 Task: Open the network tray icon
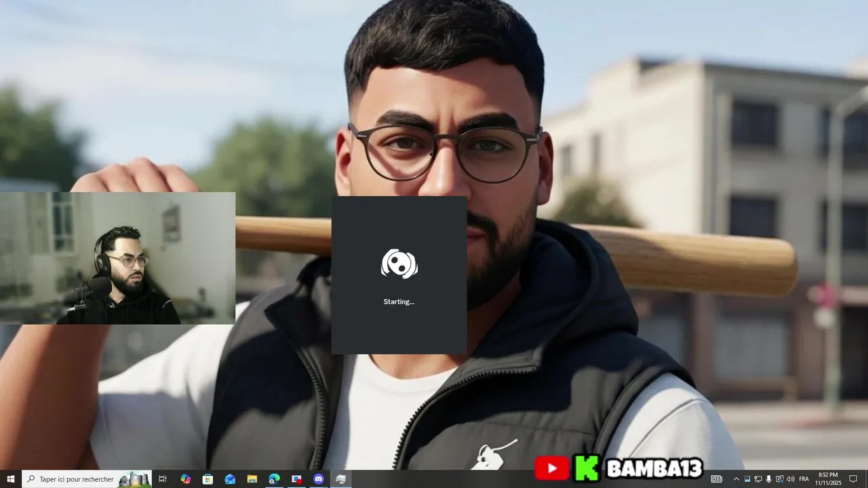coord(758,479)
